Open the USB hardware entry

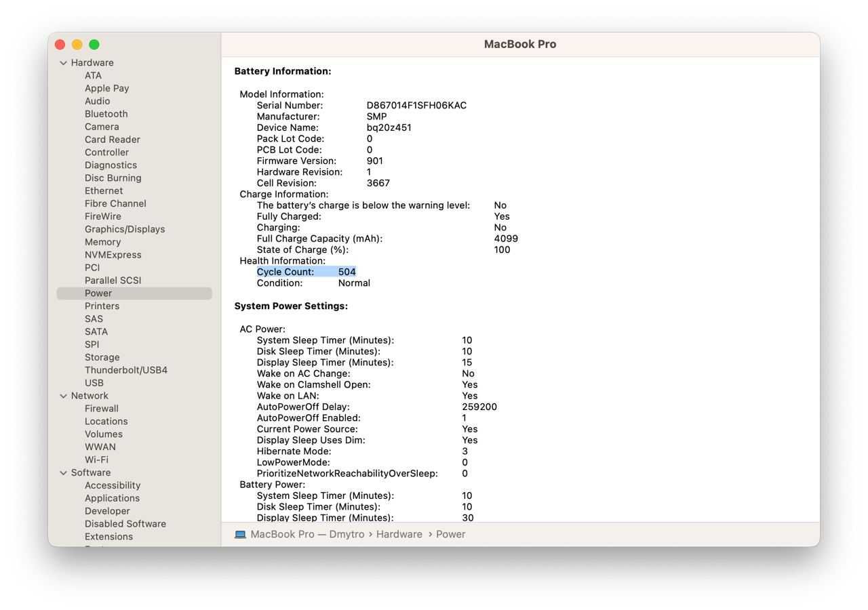94,383
